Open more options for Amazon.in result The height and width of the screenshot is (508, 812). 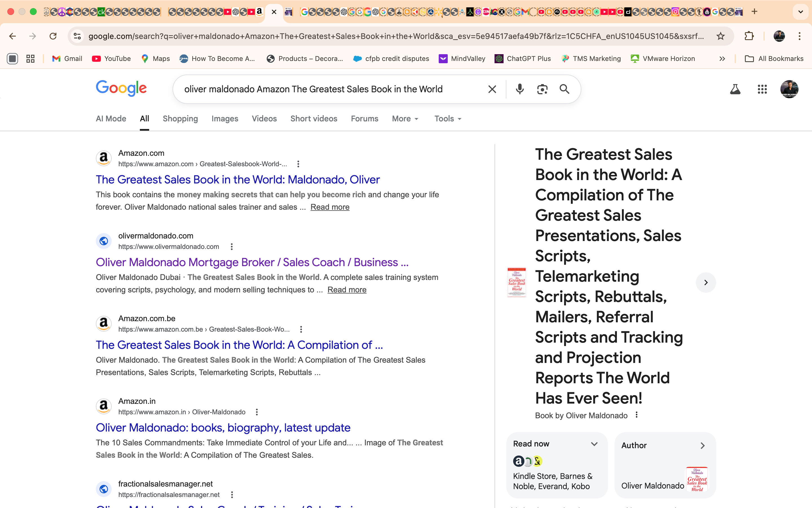coord(257,412)
